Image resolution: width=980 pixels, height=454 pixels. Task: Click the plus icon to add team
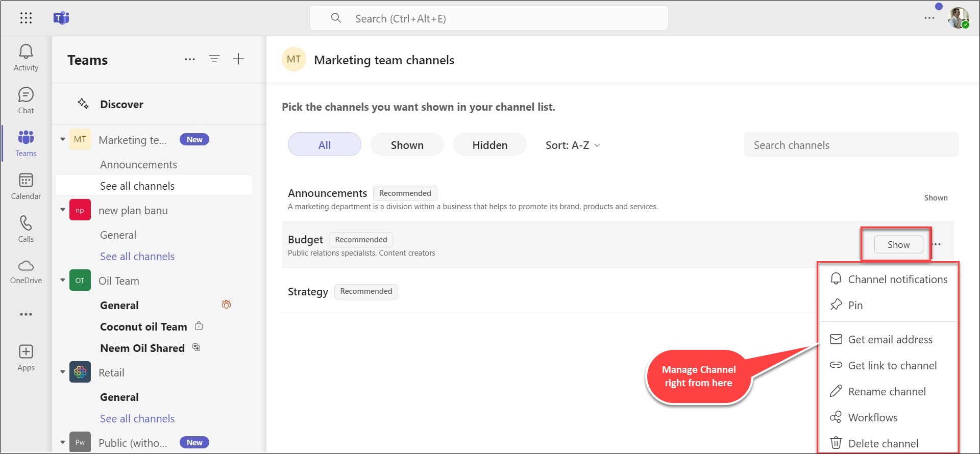(x=238, y=59)
